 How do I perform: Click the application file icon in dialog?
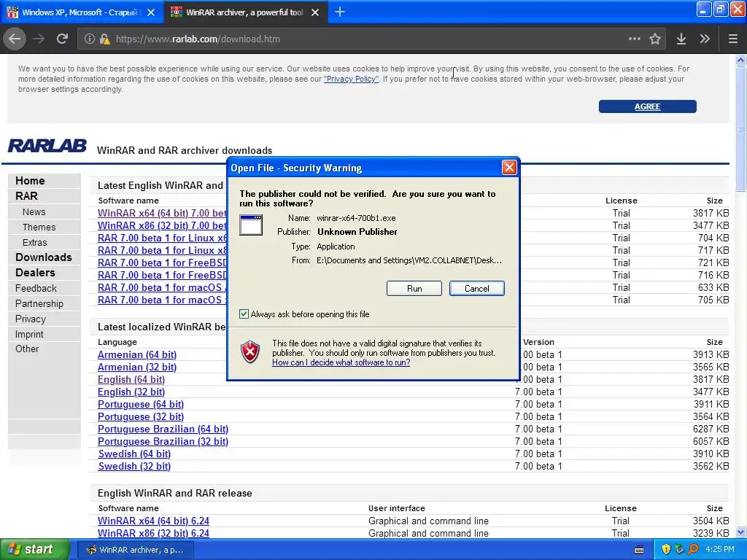251,225
